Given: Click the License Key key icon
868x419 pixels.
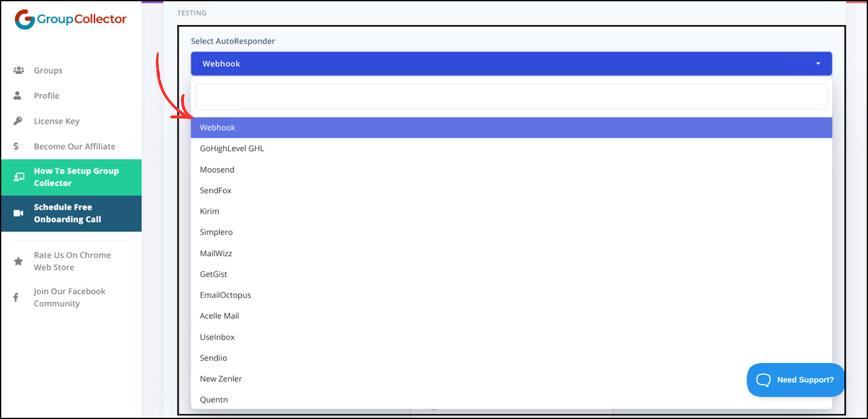Looking at the screenshot, I should (x=18, y=121).
